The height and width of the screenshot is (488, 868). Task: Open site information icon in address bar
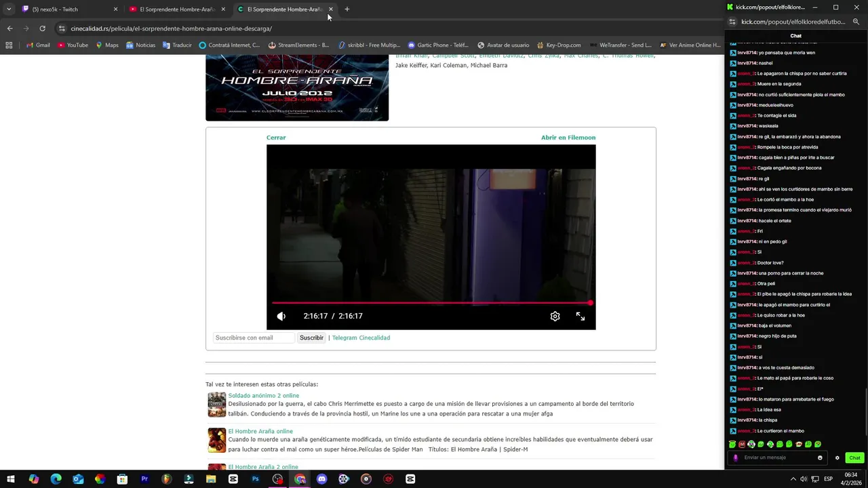pos(62,28)
